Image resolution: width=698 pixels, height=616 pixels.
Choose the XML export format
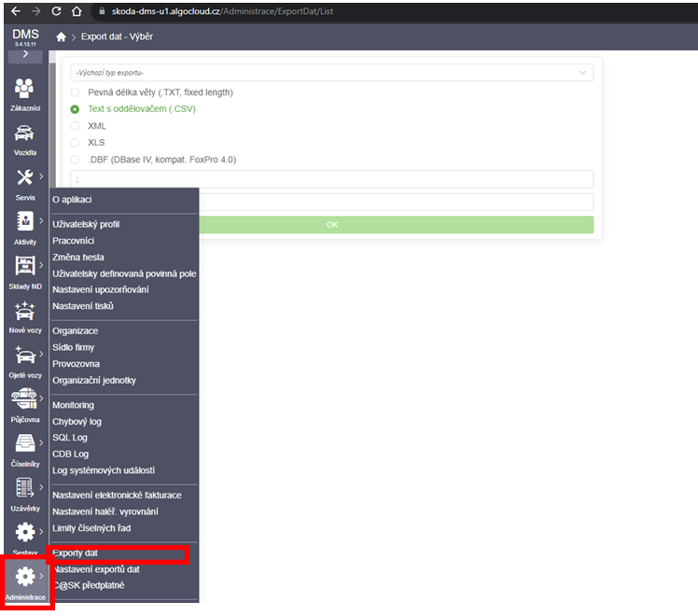pyautogui.click(x=76, y=126)
